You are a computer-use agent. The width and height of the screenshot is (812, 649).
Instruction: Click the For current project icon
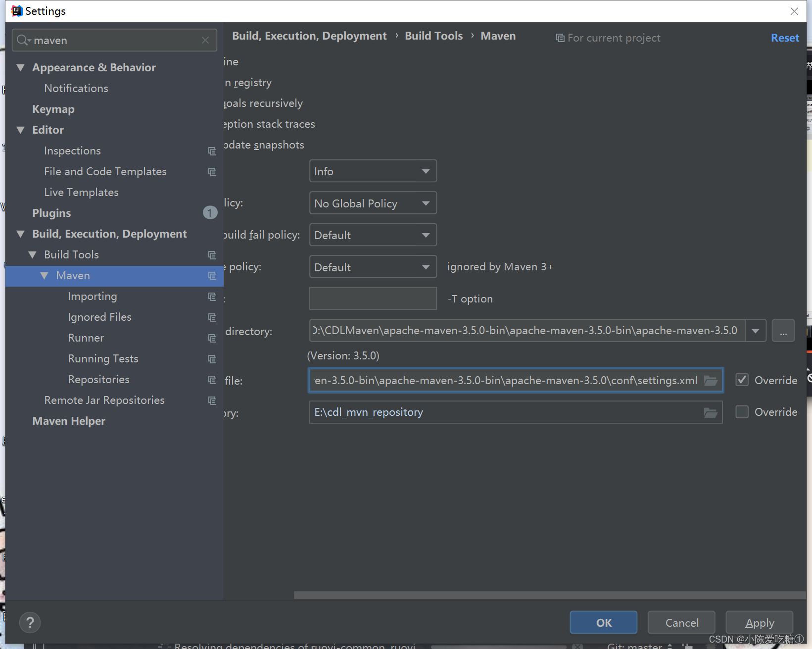point(560,38)
